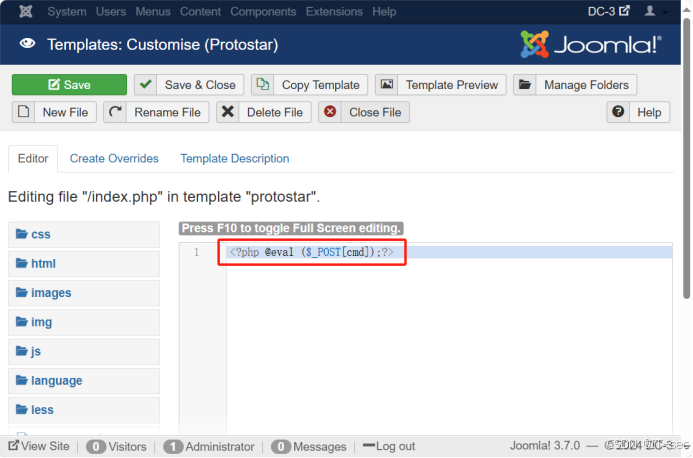Click the html folder icon
This screenshot has height=458, width=693.
22,263
